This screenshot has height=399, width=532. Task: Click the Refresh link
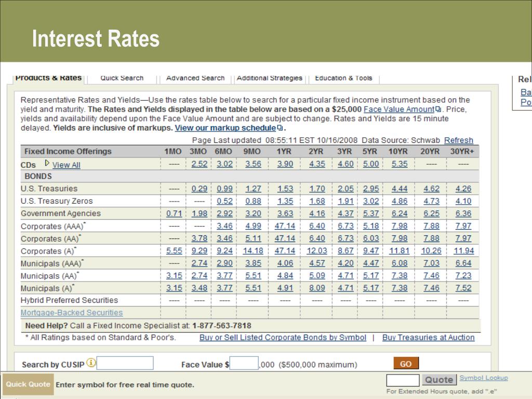point(459,140)
